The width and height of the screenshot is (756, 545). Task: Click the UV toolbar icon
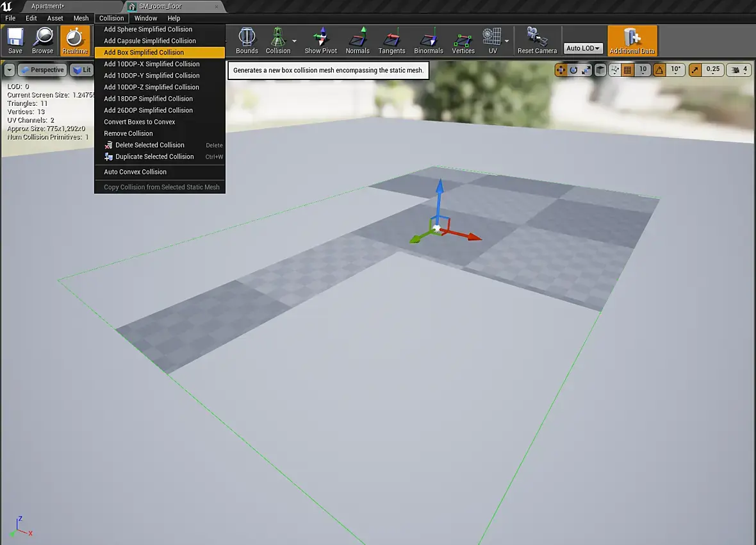(492, 40)
